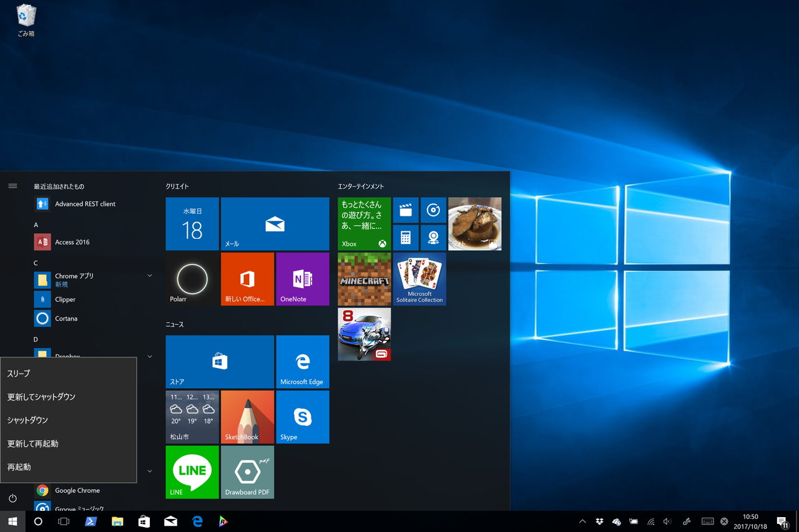
Task: Open the Microsoft Edge tile
Action: 303,362
